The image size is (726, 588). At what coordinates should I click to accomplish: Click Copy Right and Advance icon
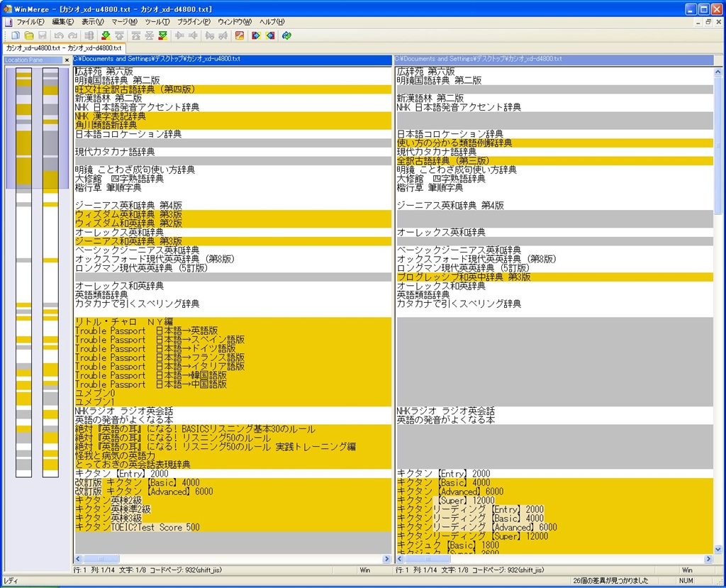tap(210, 35)
